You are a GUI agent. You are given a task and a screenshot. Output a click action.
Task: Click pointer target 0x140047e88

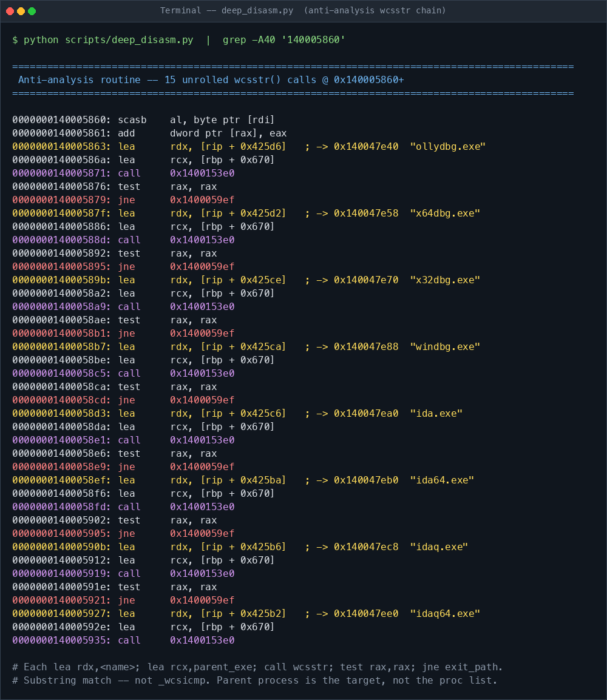coord(366,347)
